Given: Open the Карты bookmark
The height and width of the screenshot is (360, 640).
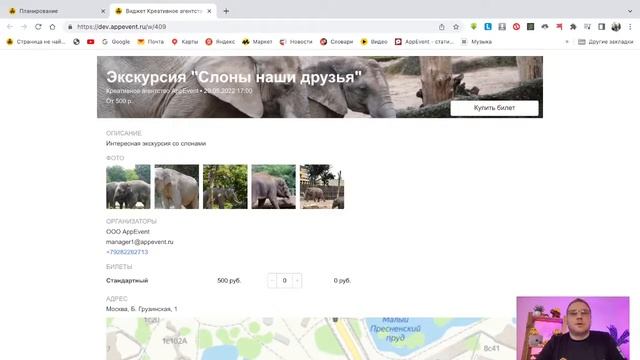Looking at the screenshot, I should coord(185,42).
